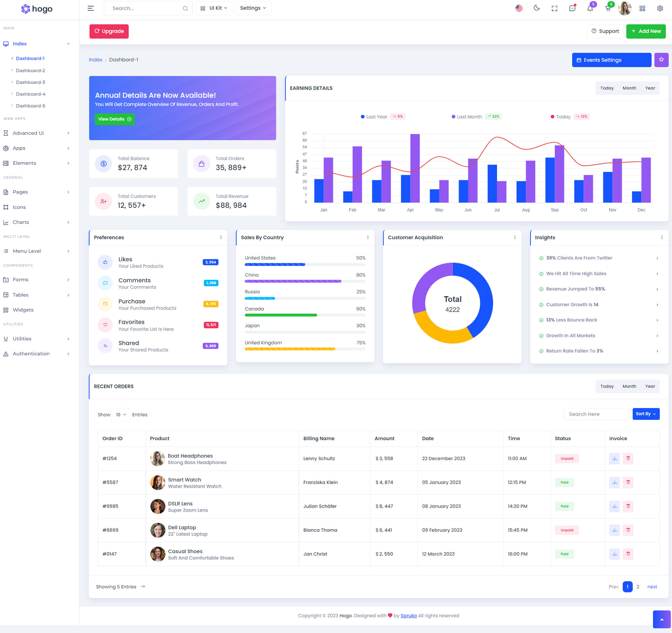
Task: Open Preferences card three-dot menu
Action: point(221,237)
